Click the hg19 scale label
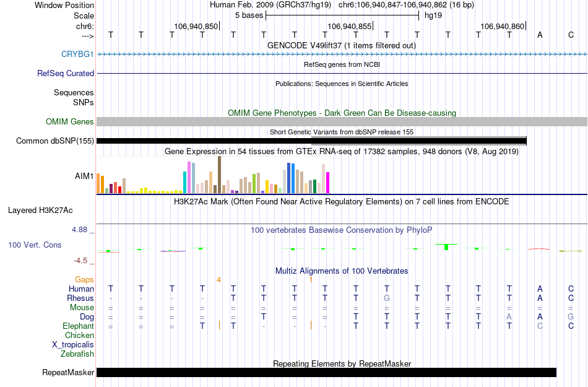 [433, 15]
